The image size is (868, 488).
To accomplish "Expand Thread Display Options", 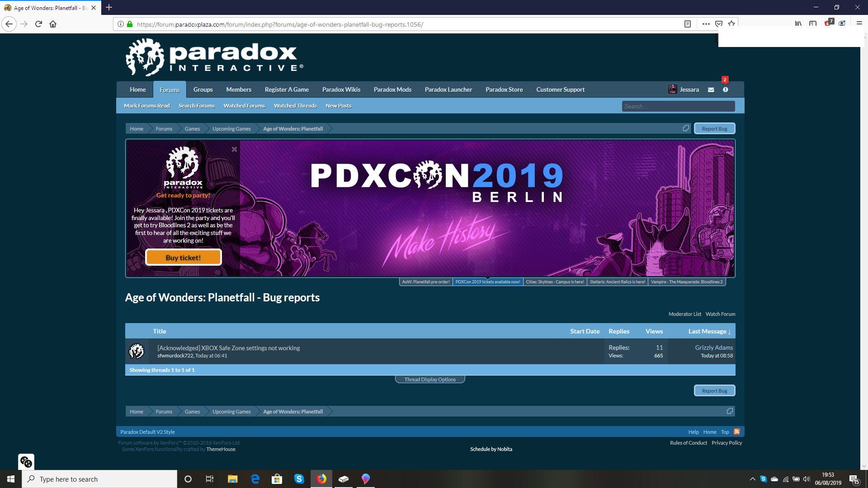I will coord(430,380).
